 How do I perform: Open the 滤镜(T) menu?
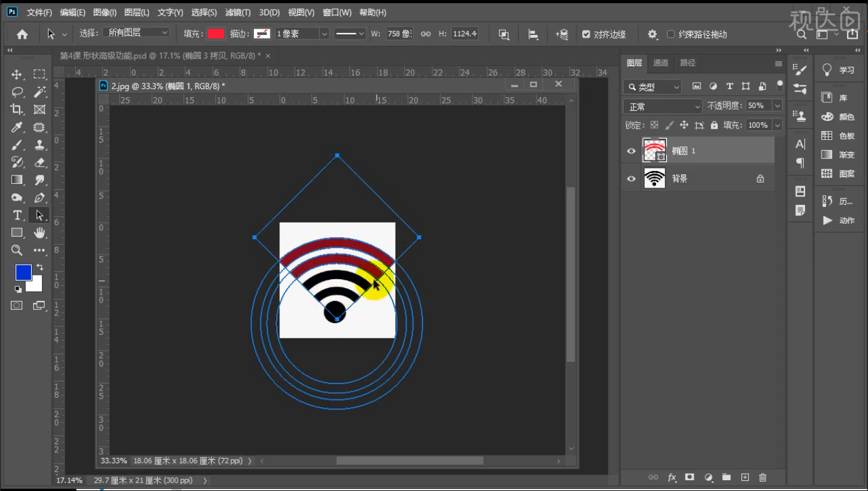(x=238, y=12)
